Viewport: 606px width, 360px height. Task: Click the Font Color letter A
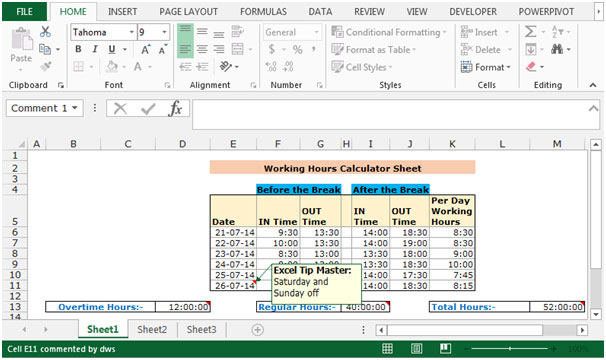click(x=138, y=67)
